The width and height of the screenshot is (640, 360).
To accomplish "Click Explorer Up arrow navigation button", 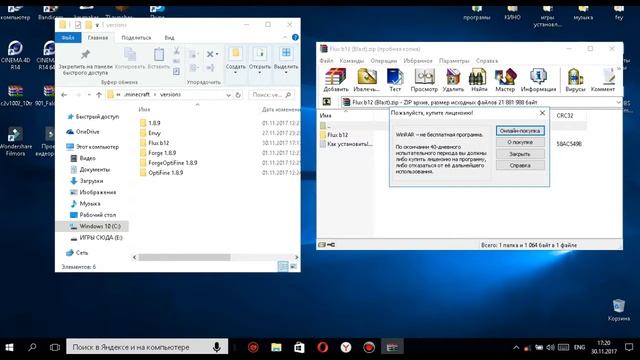I will (x=99, y=95).
